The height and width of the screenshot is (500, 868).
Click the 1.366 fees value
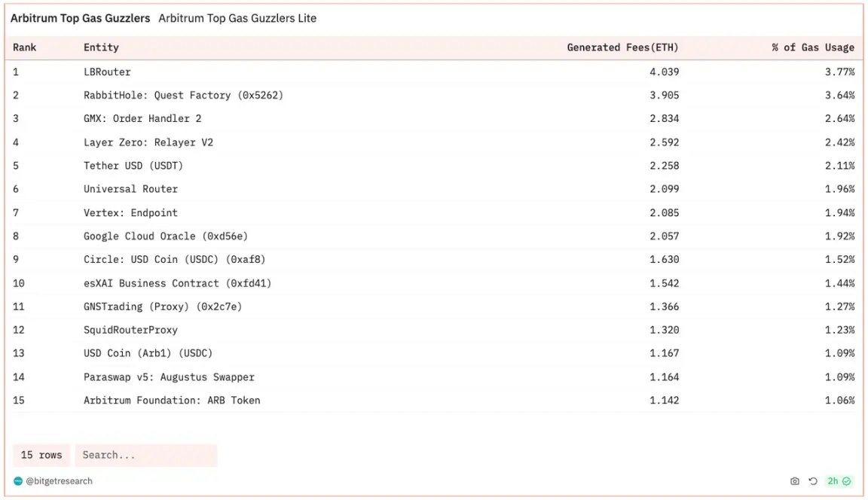click(665, 306)
